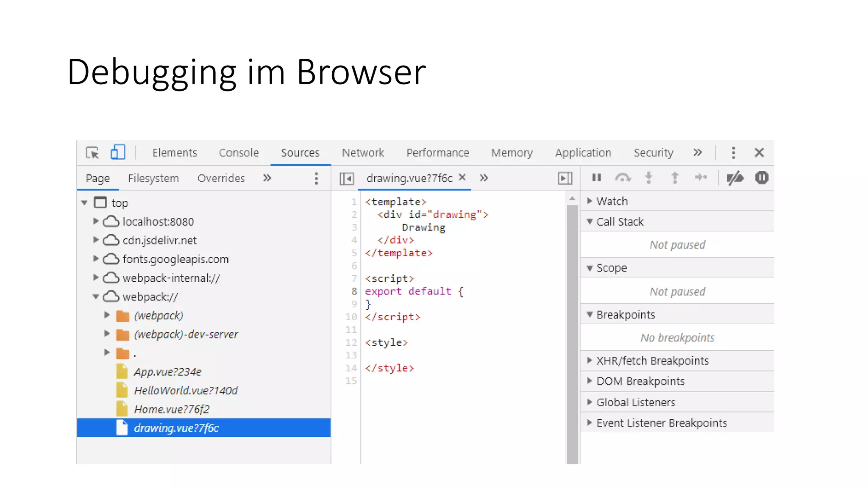Screen dimensions: 868x488
Task: Pause script execution
Action: coord(597,177)
